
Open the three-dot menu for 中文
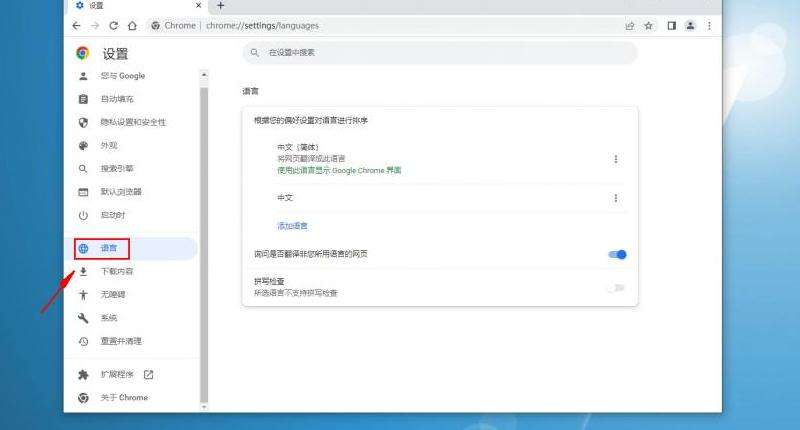click(615, 198)
